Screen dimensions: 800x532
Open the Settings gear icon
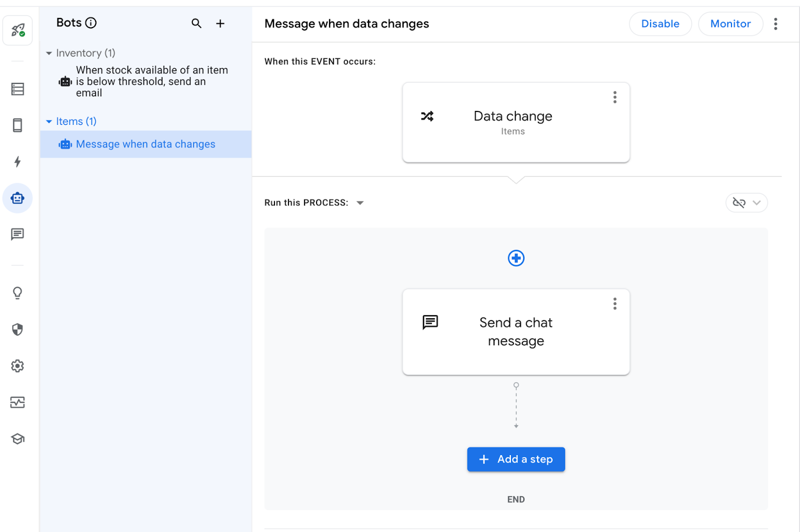[17, 366]
